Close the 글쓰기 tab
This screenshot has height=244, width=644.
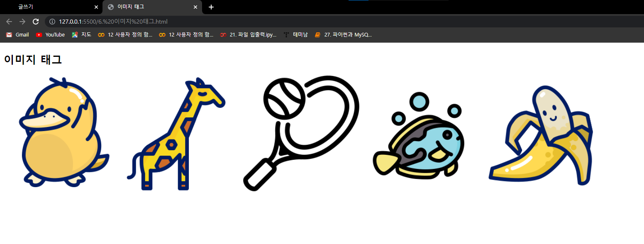pos(96,7)
